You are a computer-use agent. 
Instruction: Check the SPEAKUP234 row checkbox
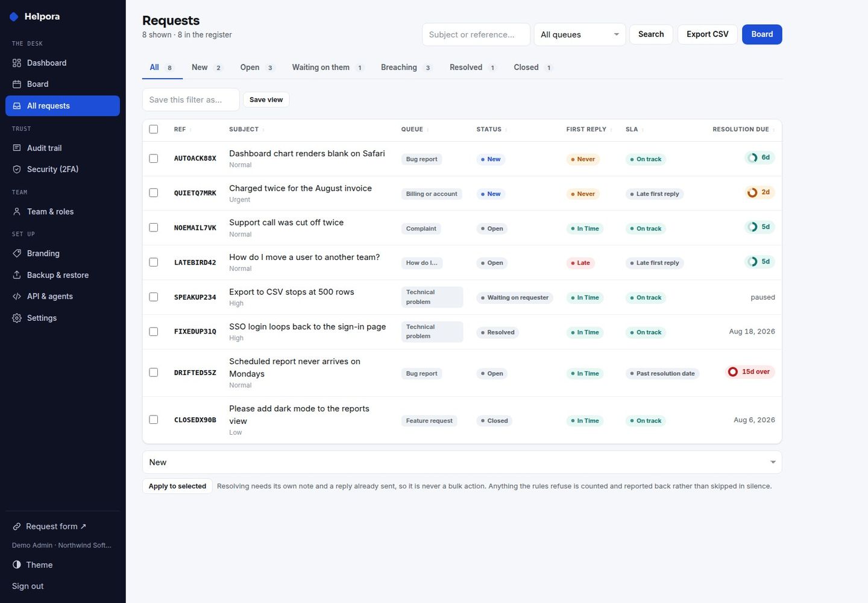pyautogui.click(x=154, y=297)
